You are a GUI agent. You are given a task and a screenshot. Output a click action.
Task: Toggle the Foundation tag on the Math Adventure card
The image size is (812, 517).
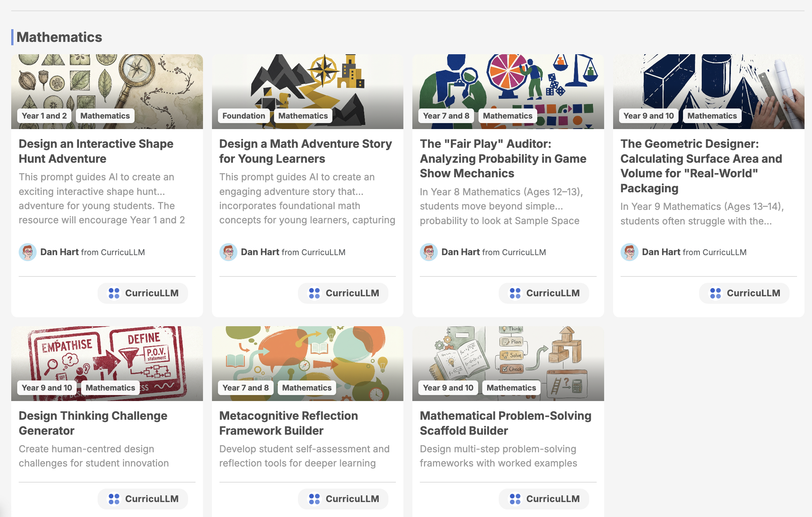tap(243, 116)
